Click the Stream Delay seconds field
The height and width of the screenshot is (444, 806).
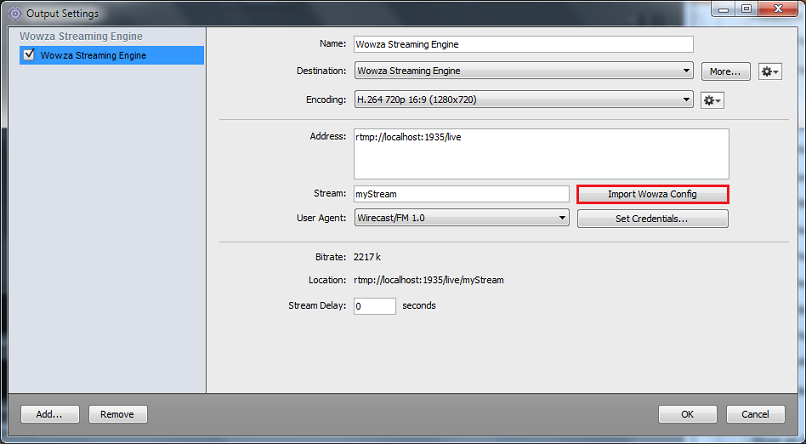tap(374, 306)
